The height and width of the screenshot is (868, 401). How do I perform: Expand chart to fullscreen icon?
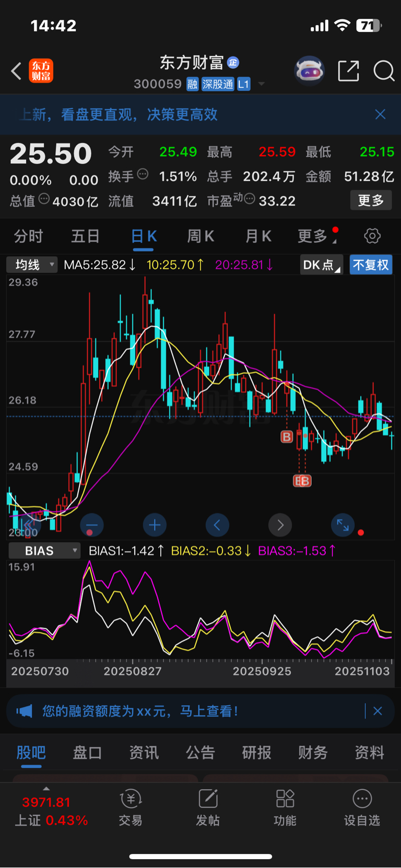click(343, 525)
